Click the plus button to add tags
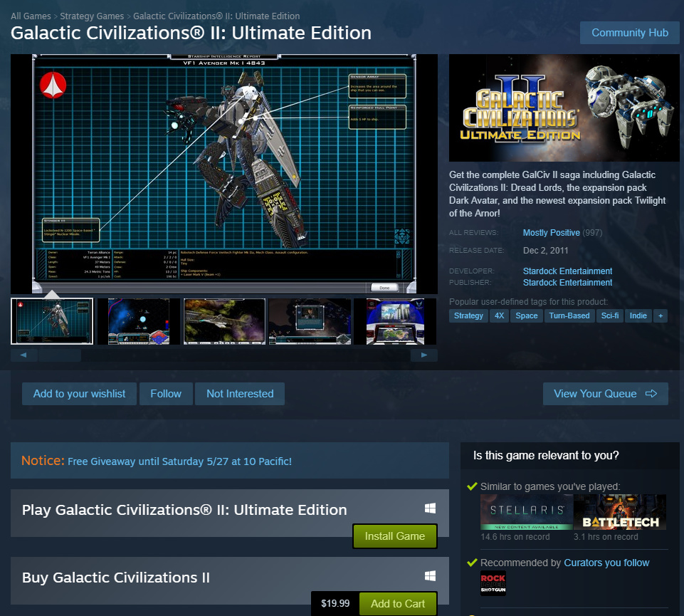 click(x=661, y=315)
